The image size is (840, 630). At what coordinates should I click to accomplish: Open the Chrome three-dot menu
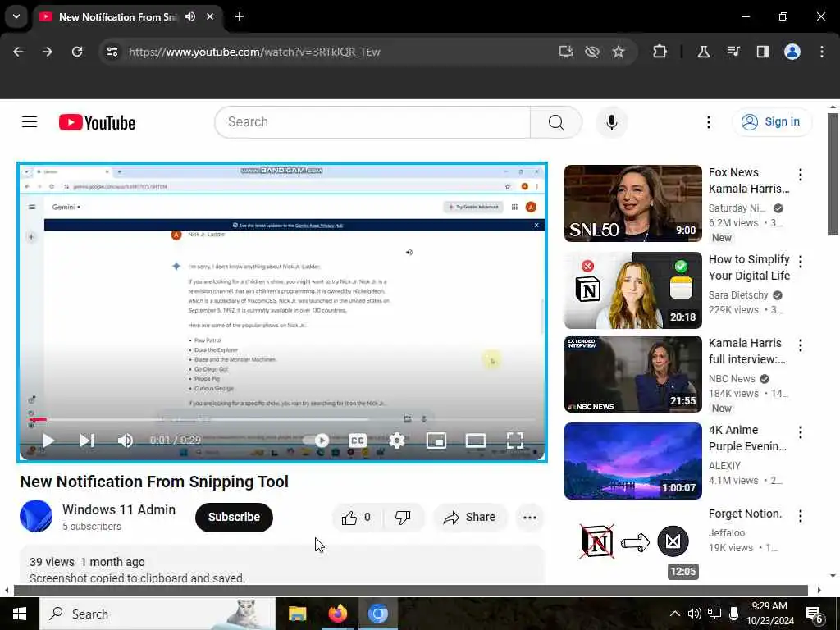[822, 52]
